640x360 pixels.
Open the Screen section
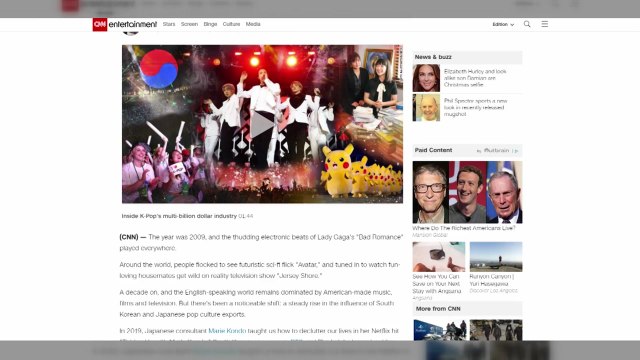189,24
